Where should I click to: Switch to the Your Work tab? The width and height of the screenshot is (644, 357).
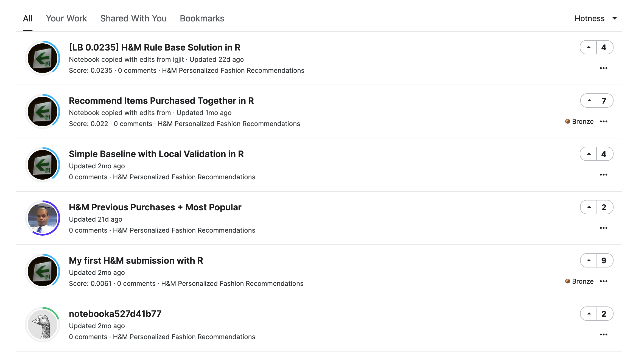tap(66, 18)
